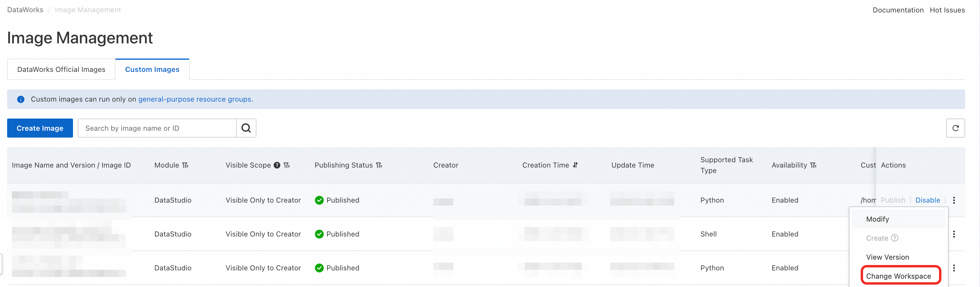Click Publish for the first image
This screenshot has height=287, width=980.
(x=893, y=200)
